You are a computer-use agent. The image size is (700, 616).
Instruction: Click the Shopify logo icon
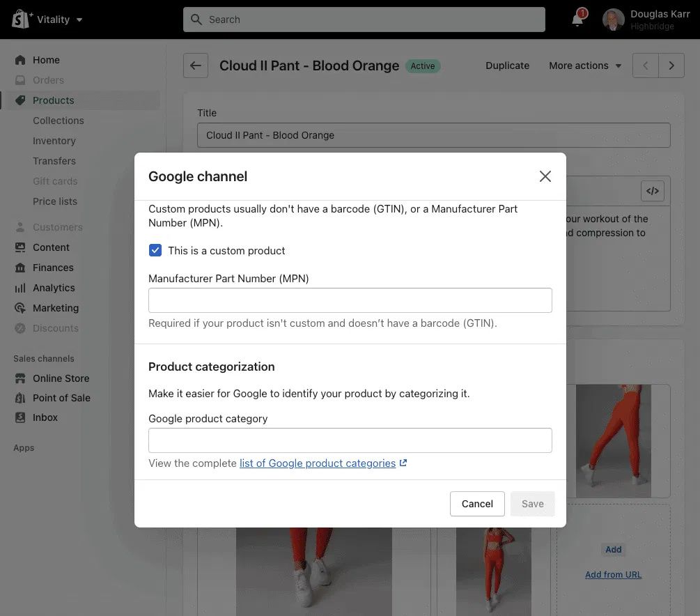coord(21,20)
